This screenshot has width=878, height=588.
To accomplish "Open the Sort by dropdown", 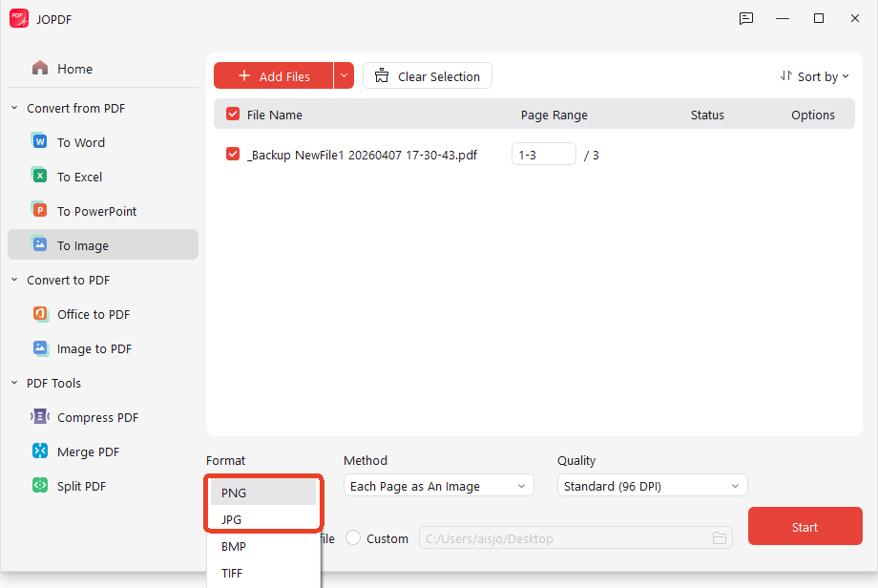I will pos(815,76).
